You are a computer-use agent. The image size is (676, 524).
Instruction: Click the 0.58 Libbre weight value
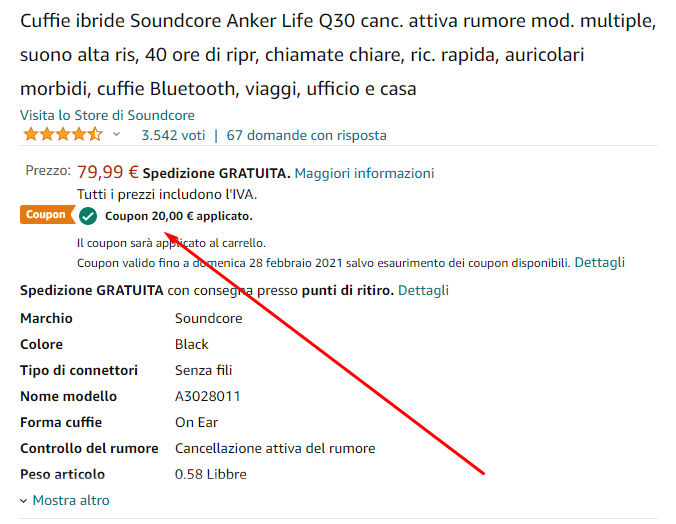[x=210, y=474]
